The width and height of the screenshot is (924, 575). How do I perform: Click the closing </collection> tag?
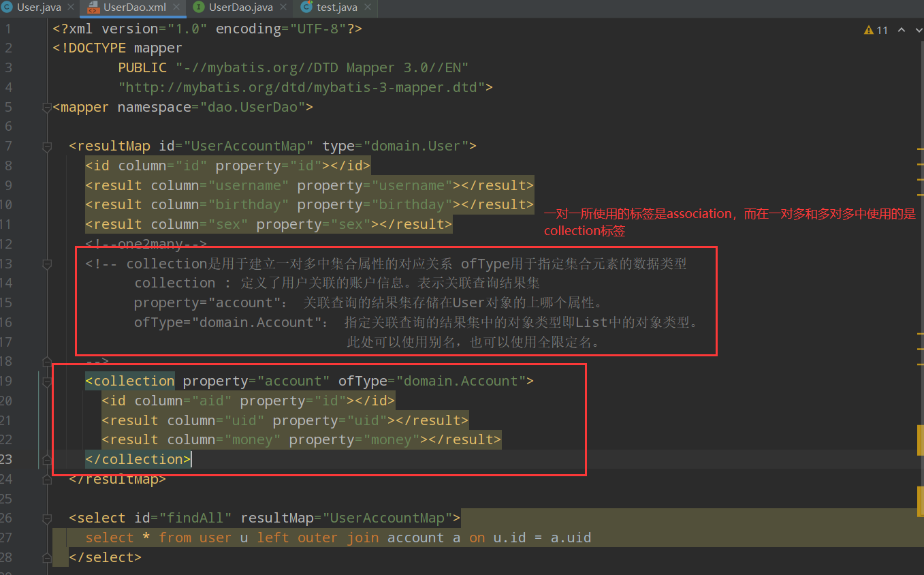pyautogui.click(x=138, y=459)
